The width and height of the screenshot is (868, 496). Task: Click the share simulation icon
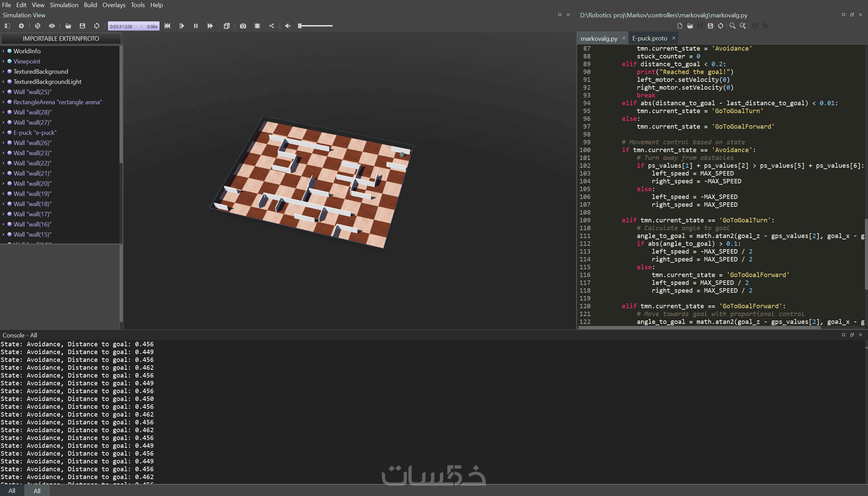272,26
